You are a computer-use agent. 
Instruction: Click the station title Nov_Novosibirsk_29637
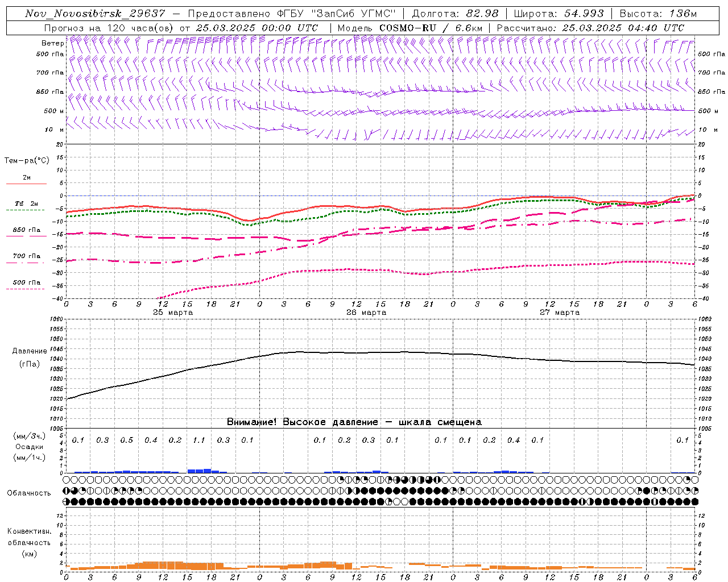(x=95, y=14)
